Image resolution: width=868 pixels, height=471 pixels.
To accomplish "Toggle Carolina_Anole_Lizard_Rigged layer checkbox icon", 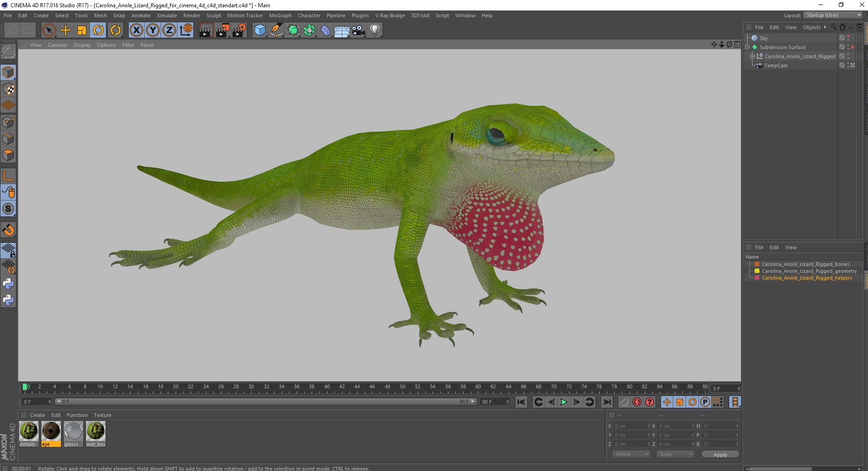I will click(842, 56).
